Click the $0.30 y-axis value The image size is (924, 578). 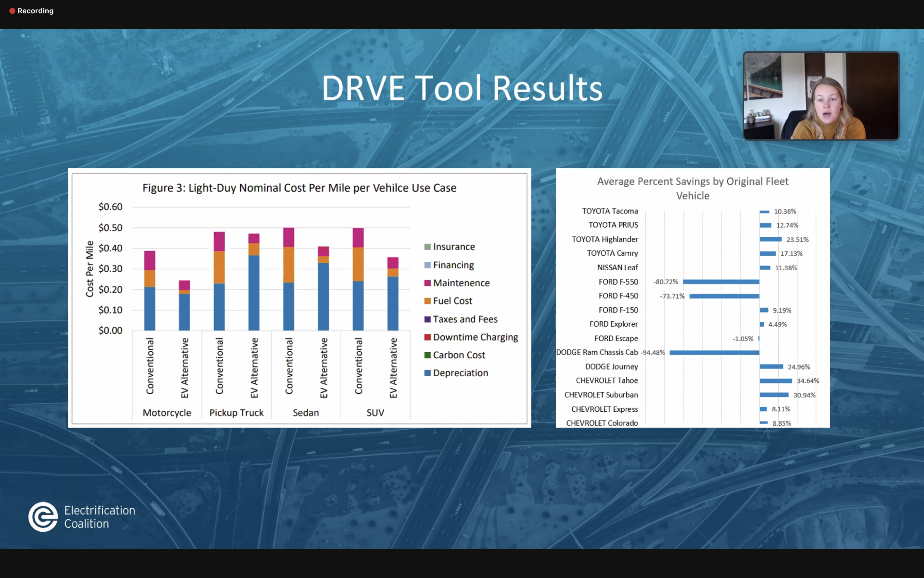pos(110,269)
